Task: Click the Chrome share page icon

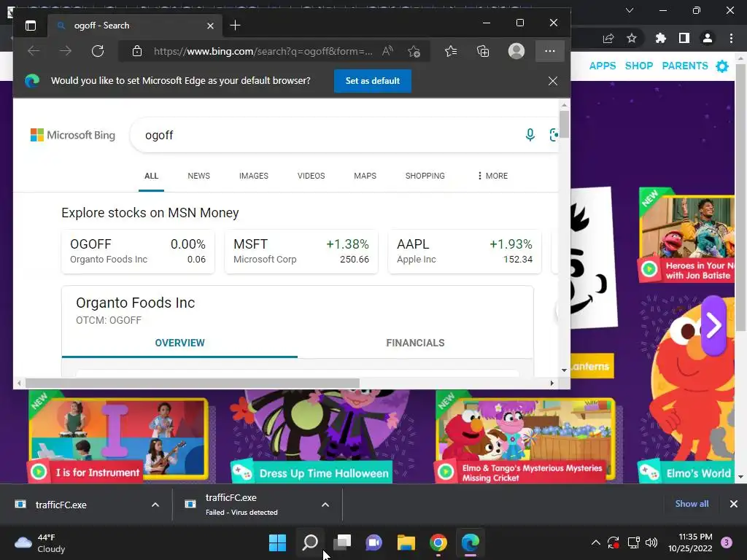Action: pos(608,38)
